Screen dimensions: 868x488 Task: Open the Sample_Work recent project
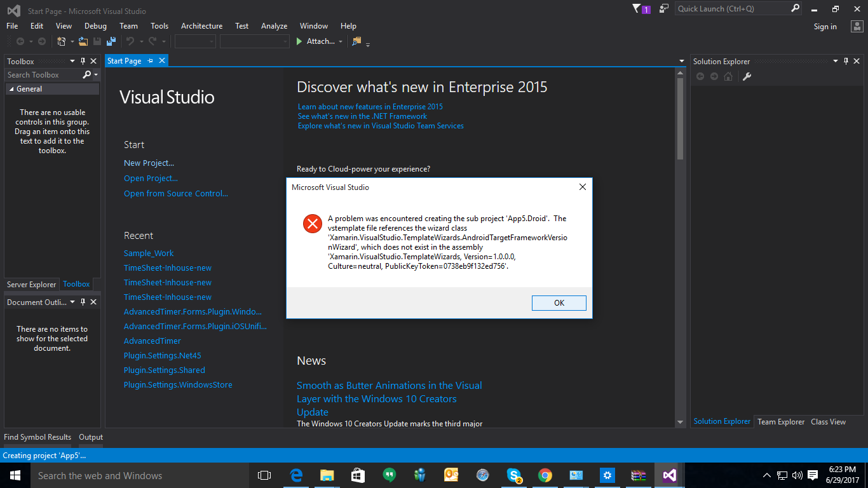point(149,254)
